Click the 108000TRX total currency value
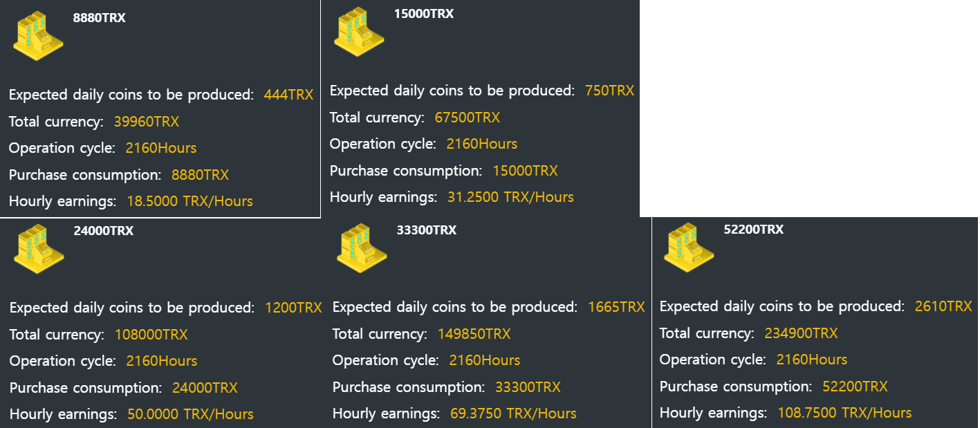The image size is (980, 428). pos(151,335)
